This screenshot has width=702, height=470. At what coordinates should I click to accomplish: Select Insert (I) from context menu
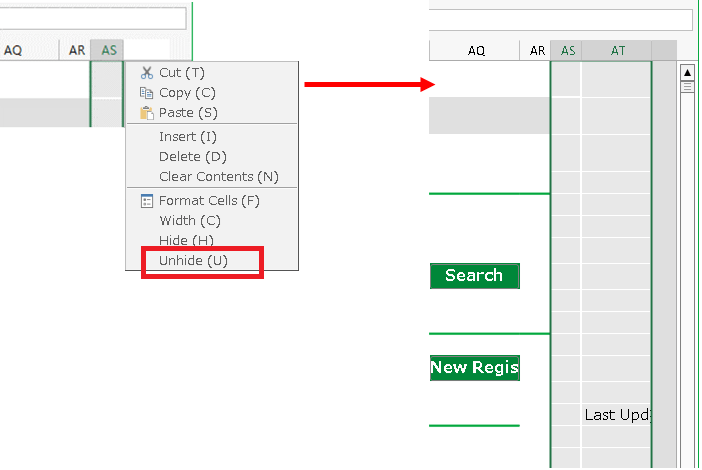coord(187,137)
